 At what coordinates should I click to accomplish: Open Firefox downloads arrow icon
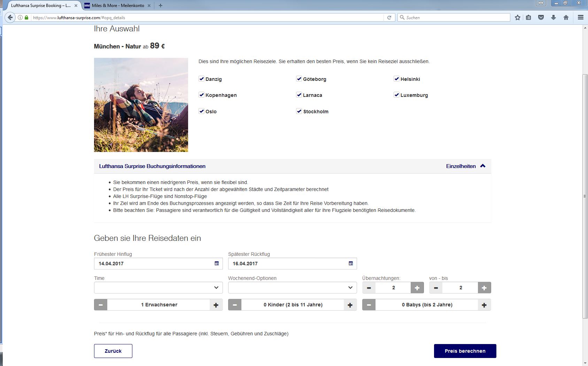(553, 17)
